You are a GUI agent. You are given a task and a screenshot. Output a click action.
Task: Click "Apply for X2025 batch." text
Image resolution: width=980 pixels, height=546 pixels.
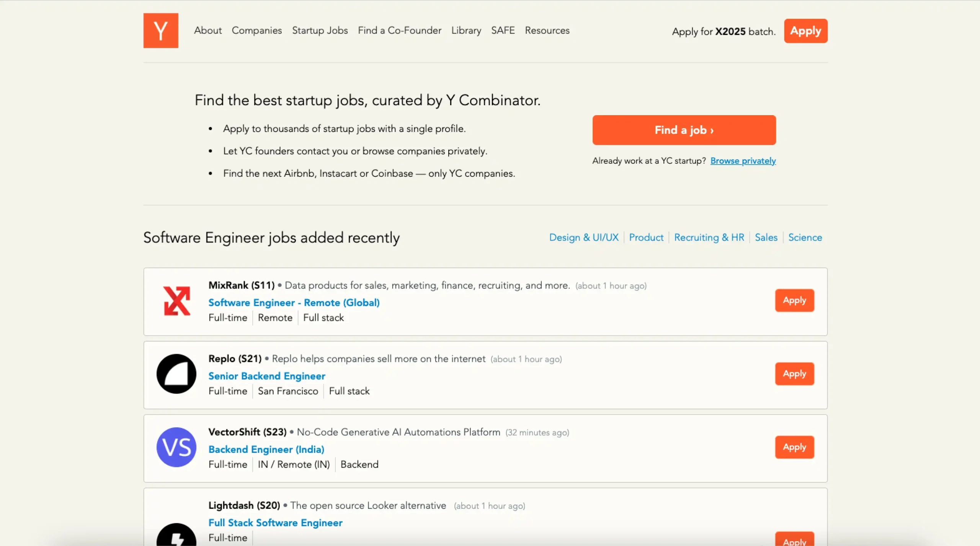point(724,31)
